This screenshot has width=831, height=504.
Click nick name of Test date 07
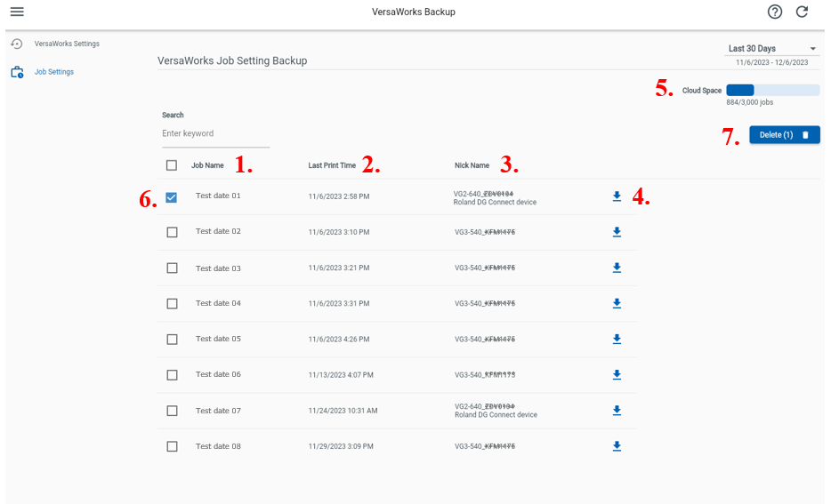tap(496, 411)
